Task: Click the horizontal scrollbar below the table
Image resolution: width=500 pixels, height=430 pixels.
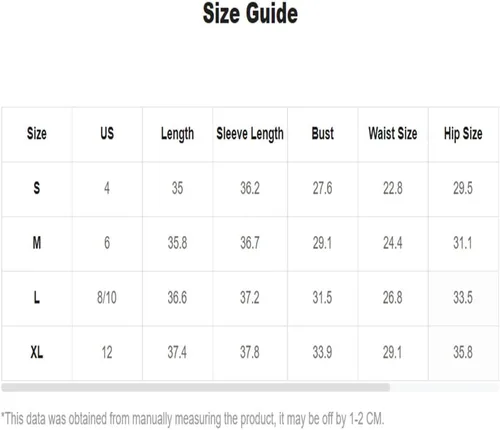Action: click(196, 387)
